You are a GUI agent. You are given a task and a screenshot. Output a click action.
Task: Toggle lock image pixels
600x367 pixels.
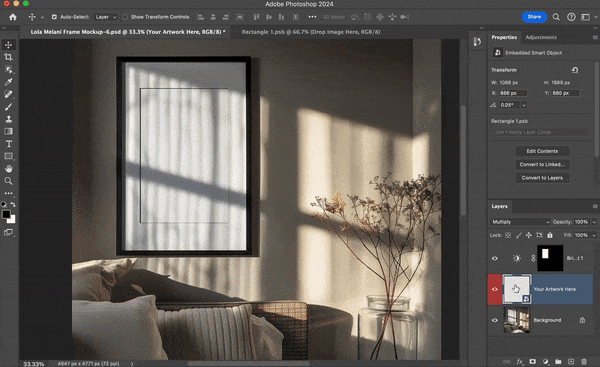(x=518, y=235)
